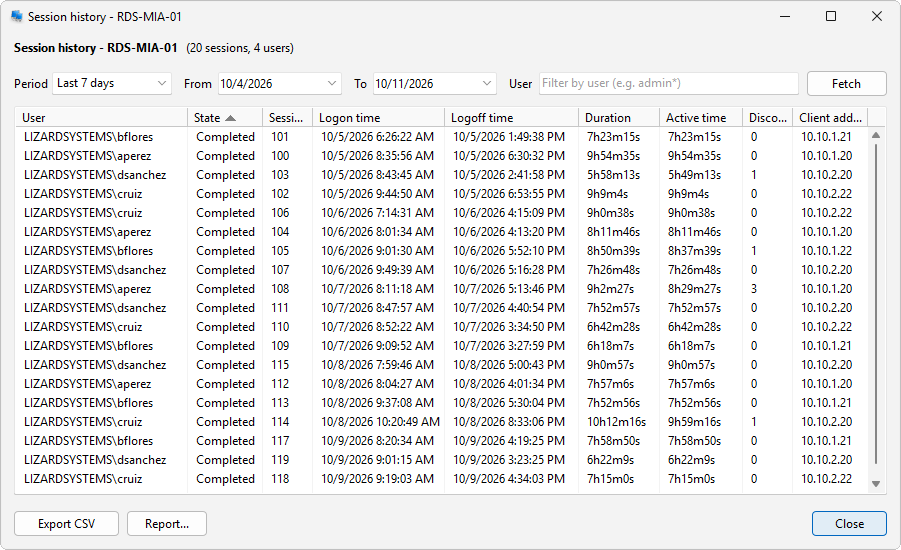
Task: Click active time cell 5h49m13s
Action: pyautogui.click(x=694, y=175)
